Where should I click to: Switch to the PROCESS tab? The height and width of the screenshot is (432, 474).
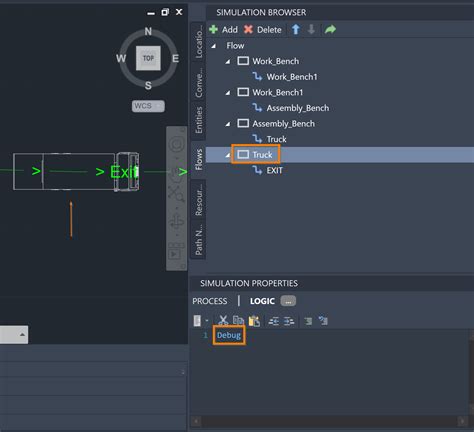(210, 301)
